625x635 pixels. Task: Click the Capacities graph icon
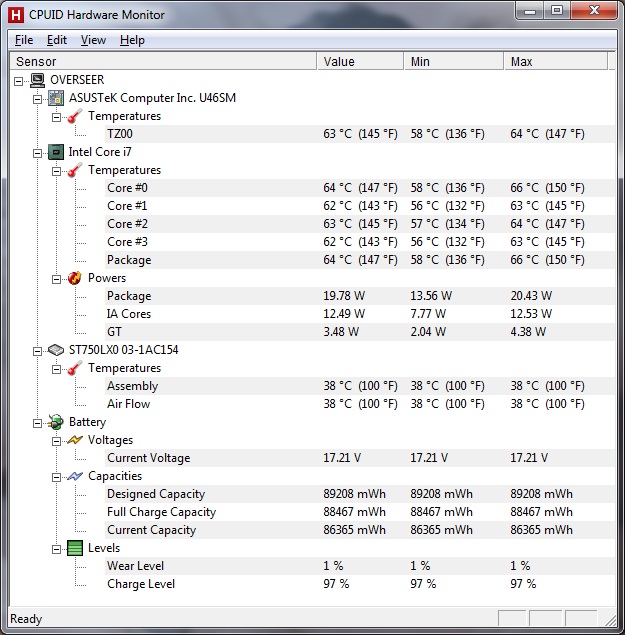(75, 476)
